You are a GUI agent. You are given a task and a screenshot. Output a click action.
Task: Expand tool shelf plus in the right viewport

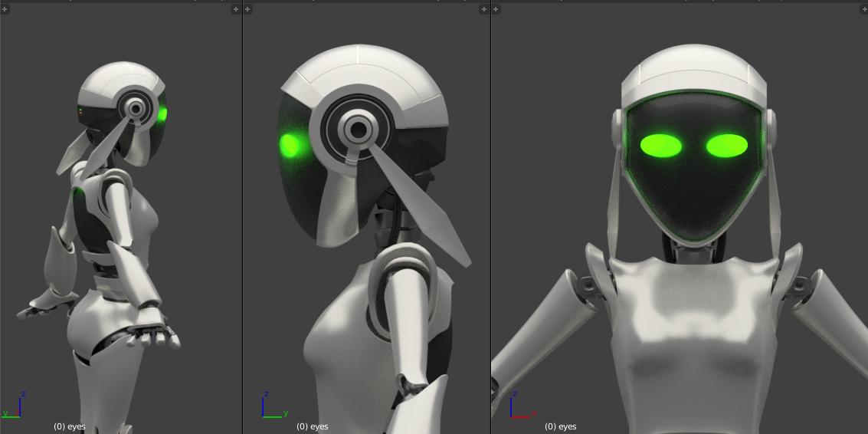[496, 9]
